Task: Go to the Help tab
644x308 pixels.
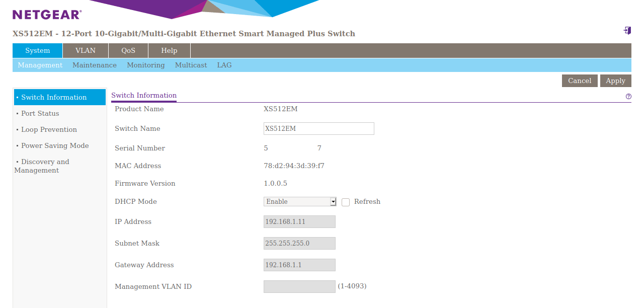Action: 169,51
